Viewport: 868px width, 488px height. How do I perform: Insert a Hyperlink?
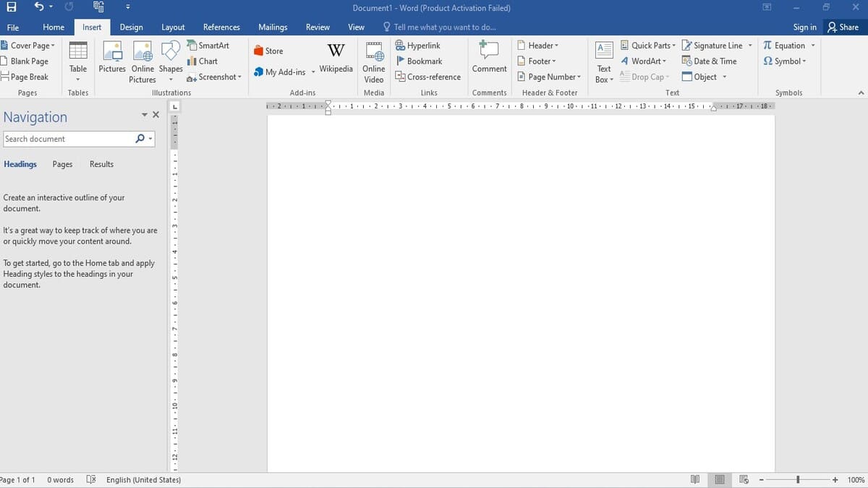(418, 46)
